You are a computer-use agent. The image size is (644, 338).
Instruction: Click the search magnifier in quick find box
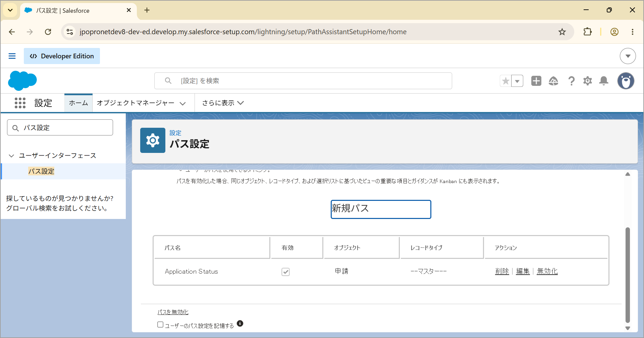[15, 128]
